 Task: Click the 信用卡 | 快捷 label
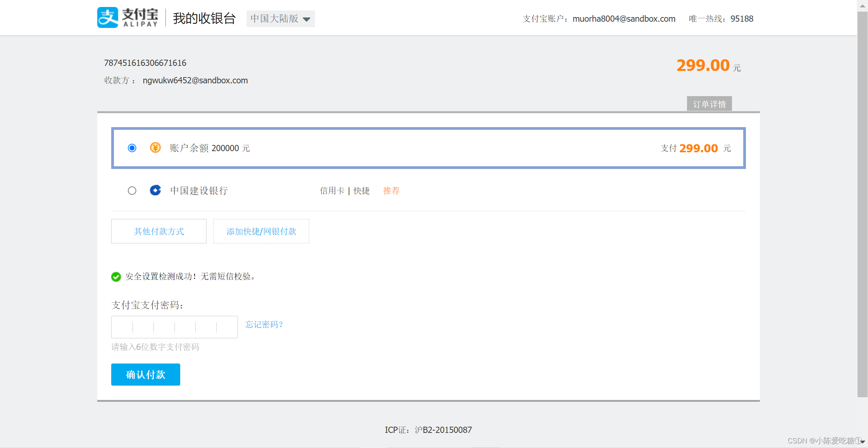[x=344, y=191]
